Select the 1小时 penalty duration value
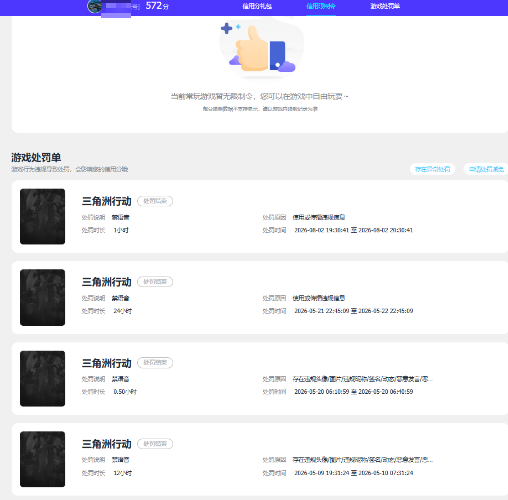The height and width of the screenshot is (500, 508). (121, 230)
